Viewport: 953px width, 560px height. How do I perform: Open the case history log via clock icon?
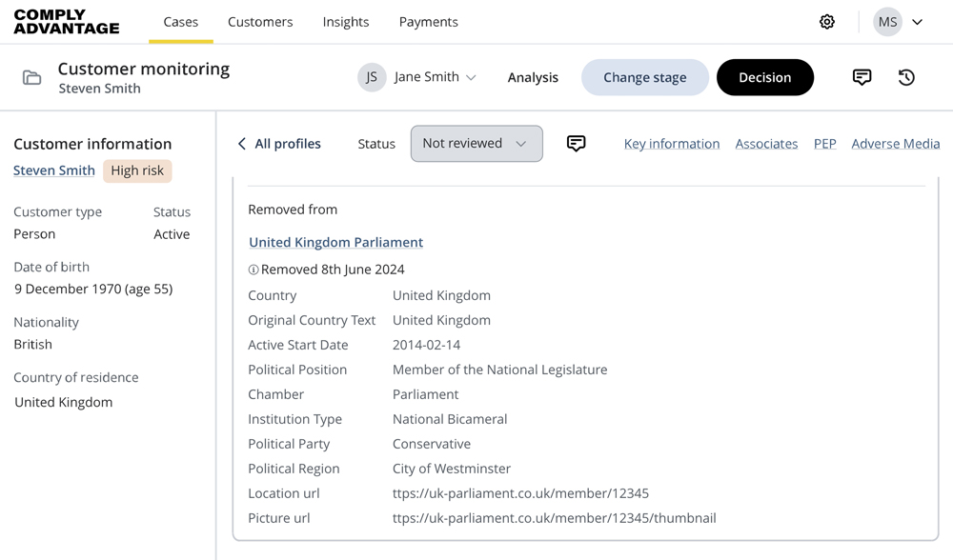[x=906, y=77]
